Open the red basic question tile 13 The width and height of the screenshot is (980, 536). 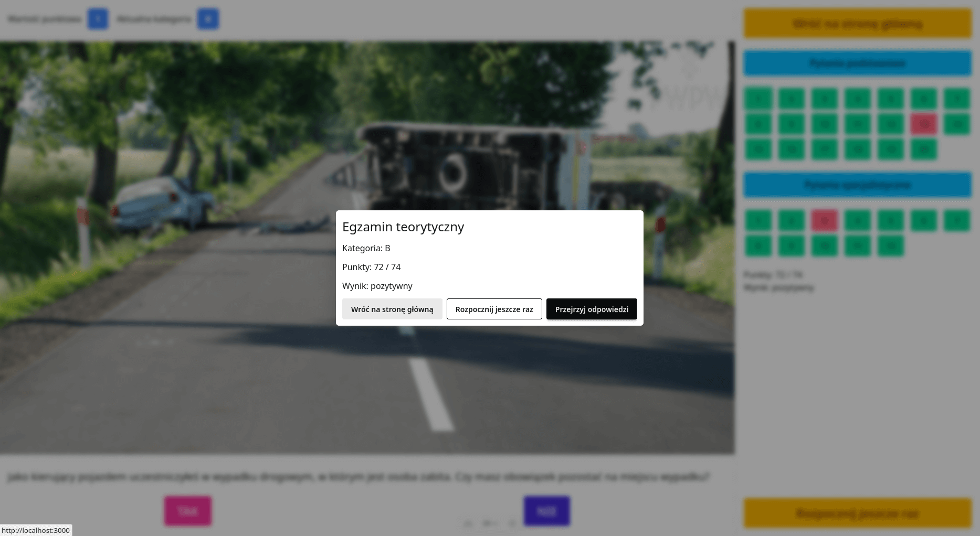point(924,124)
